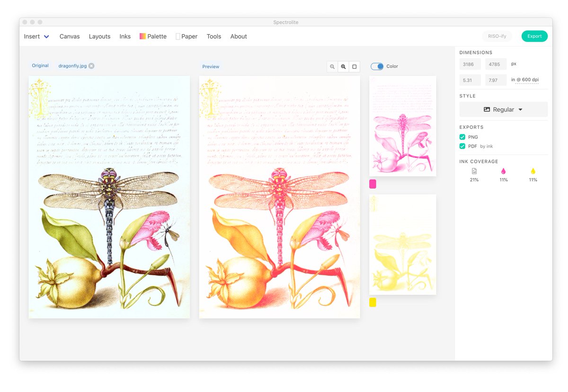Click the Palette gradient icon
The height and width of the screenshot is (392, 568).
(142, 36)
